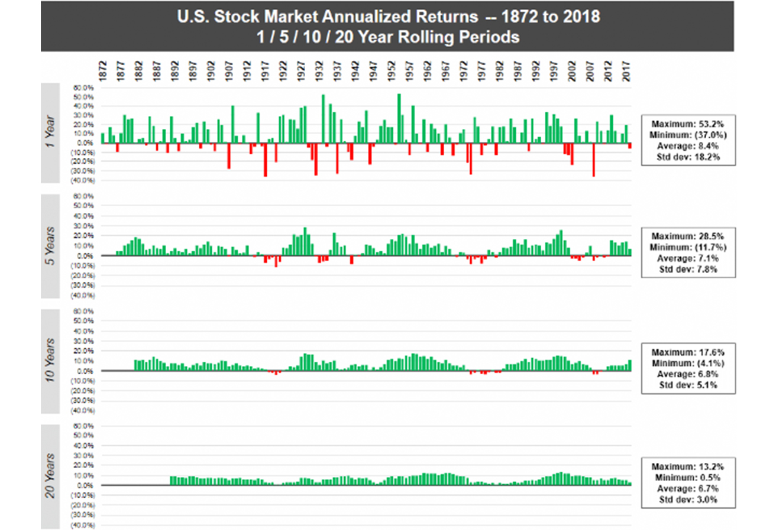Image resolution: width=776 pixels, height=532 pixels.
Task: Click "Minimum: (37.0%)" in the stats box
Action: [x=688, y=134]
